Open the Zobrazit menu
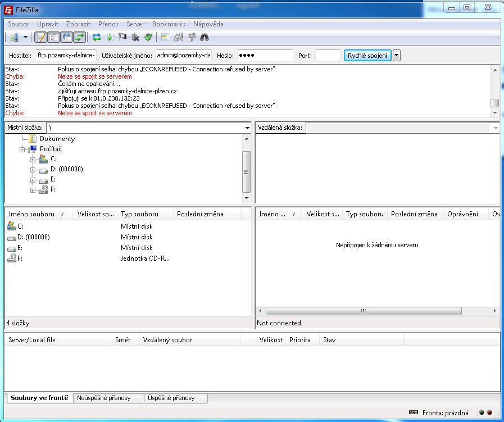This screenshot has width=504, height=422. (x=78, y=24)
